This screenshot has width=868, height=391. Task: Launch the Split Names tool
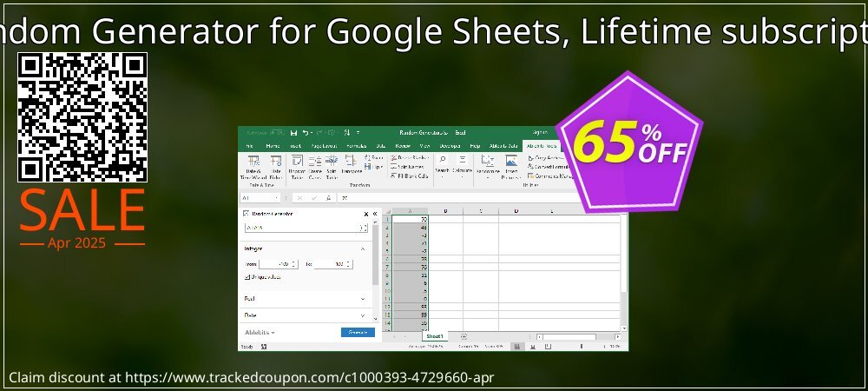[407, 167]
